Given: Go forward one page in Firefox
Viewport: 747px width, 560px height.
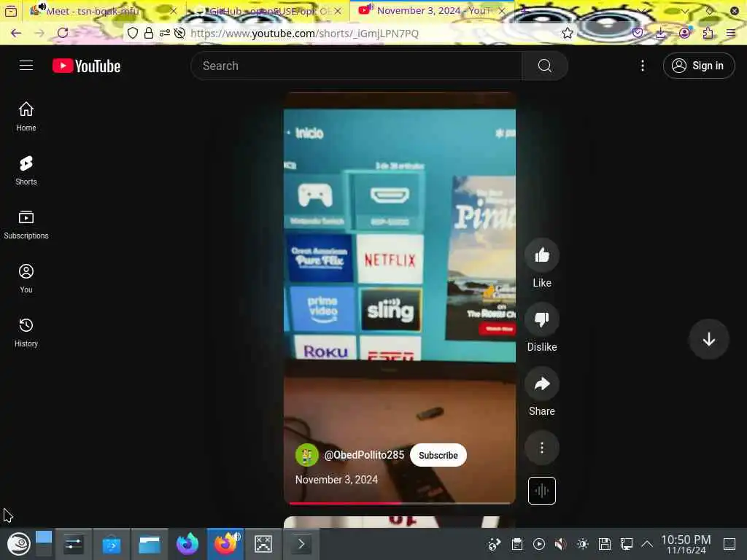Looking at the screenshot, I should point(39,33).
